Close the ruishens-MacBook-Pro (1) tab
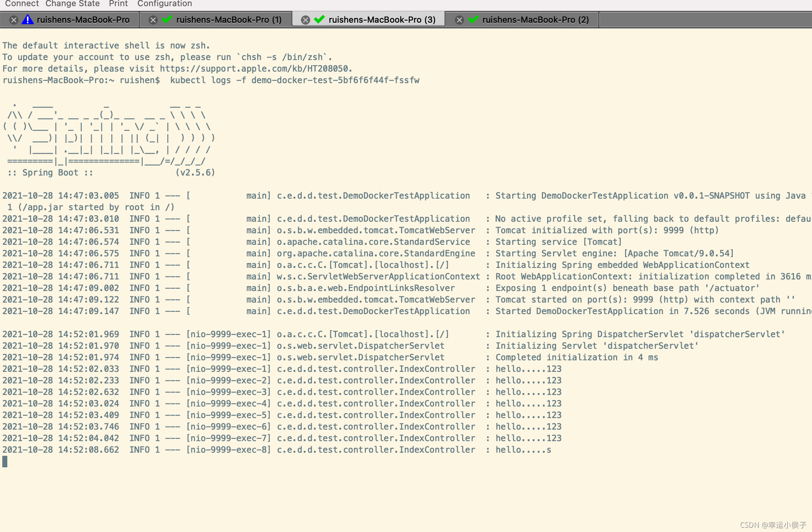Screen dimensions: 812x532 coord(153,20)
